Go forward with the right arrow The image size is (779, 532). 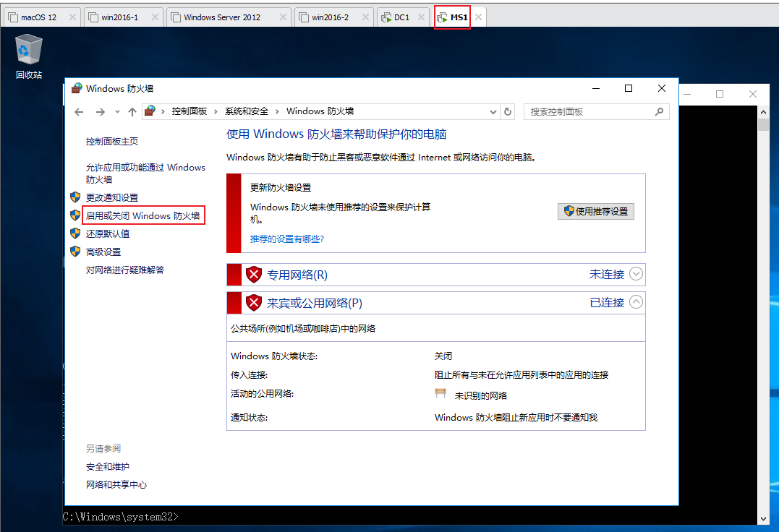click(x=101, y=111)
